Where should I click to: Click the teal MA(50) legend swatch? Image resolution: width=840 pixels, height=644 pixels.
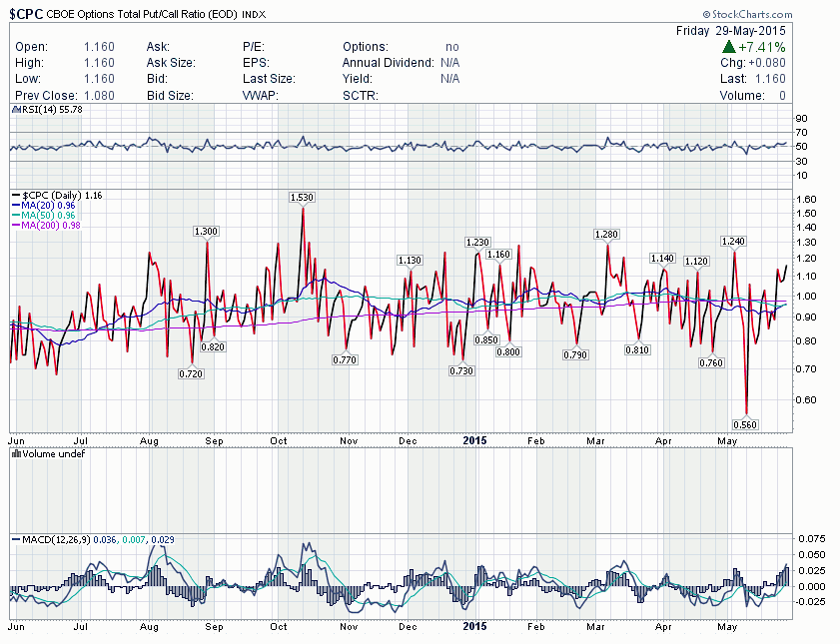(x=16, y=216)
